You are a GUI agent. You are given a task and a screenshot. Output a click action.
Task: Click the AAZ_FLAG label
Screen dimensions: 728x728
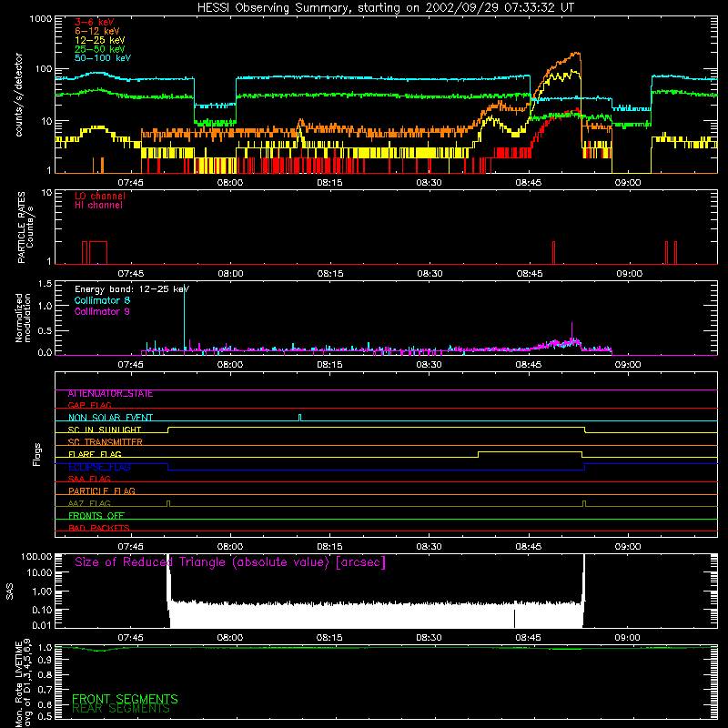pyautogui.click(x=89, y=503)
